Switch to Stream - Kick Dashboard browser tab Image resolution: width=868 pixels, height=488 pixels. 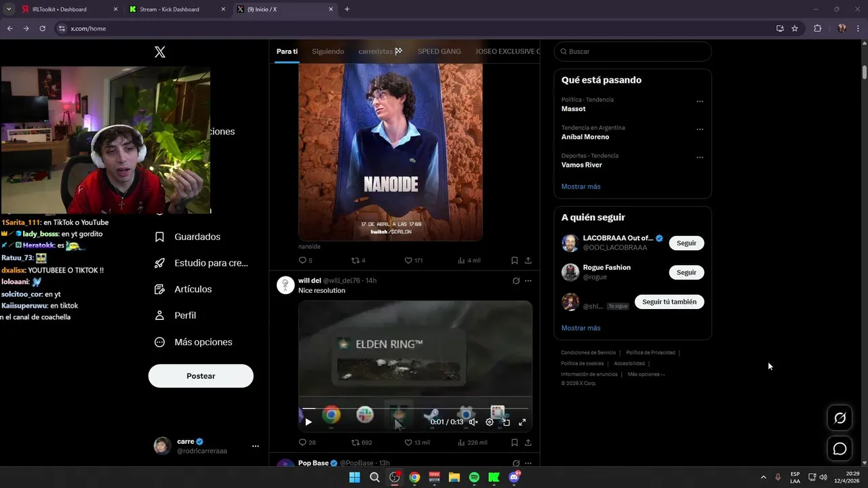pyautogui.click(x=177, y=9)
